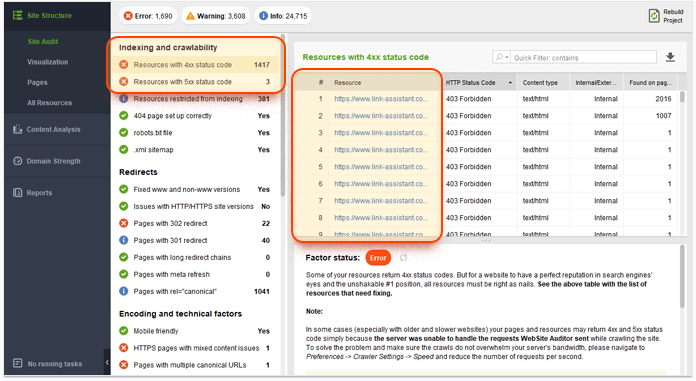
Task: Open the Quick Filter search options dropdown
Action: 502,57
